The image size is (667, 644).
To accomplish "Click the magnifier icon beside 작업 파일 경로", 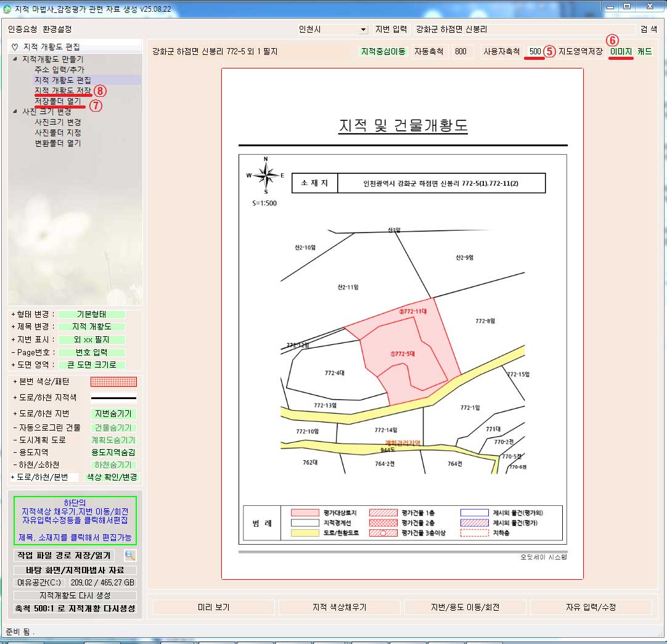I will (129, 555).
